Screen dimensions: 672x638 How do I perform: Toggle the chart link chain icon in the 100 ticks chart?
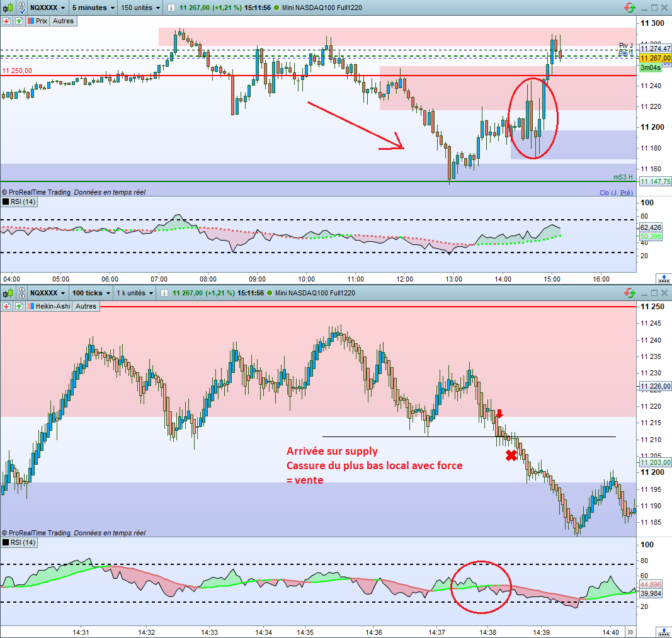(x=21, y=293)
